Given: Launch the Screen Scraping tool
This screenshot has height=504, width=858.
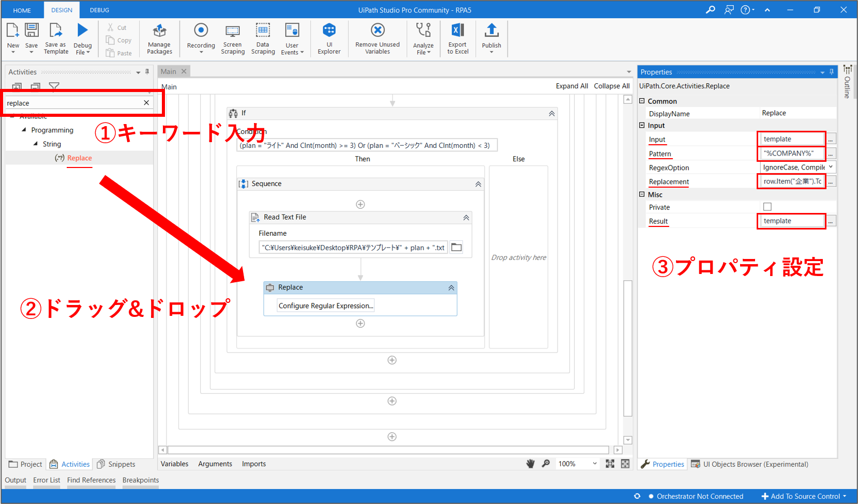Looking at the screenshot, I should point(233,39).
